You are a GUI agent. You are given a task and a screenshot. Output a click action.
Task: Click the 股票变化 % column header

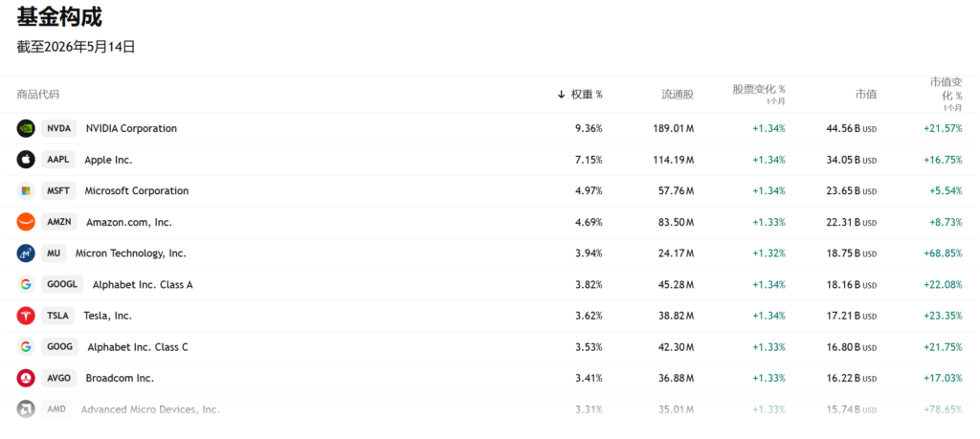click(x=759, y=92)
